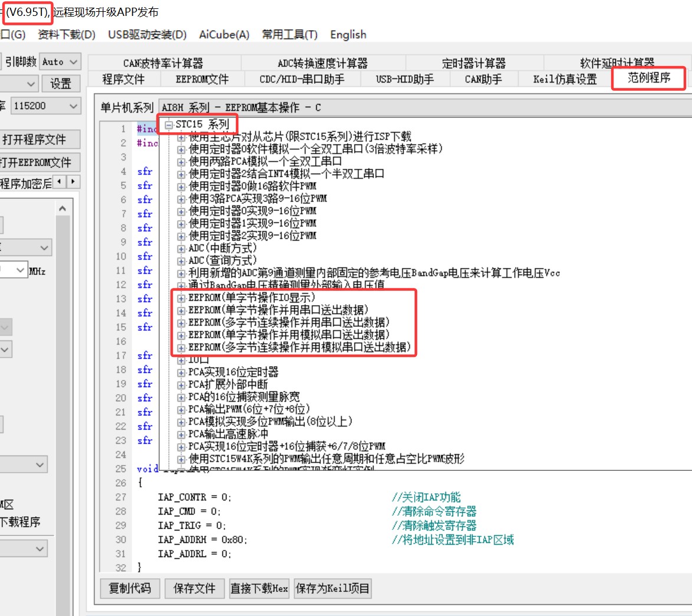The height and width of the screenshot is (616, 692).
Task: Click the 设置 button
Action: click(x=61, y=83)
